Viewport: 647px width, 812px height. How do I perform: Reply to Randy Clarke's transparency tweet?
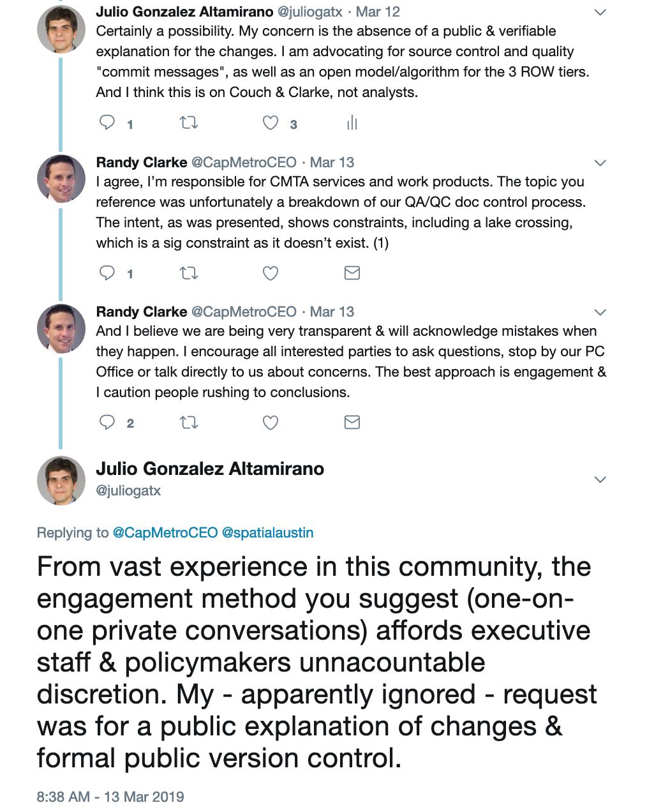(107, 422)
